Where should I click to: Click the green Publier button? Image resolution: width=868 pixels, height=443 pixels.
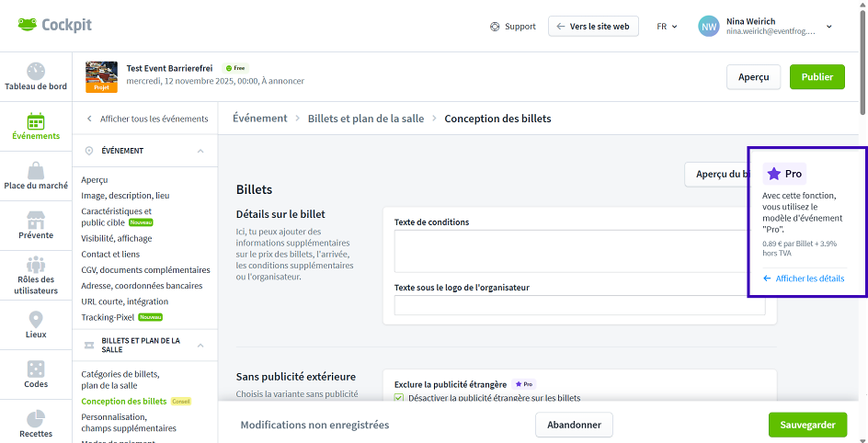coord(817,77)
